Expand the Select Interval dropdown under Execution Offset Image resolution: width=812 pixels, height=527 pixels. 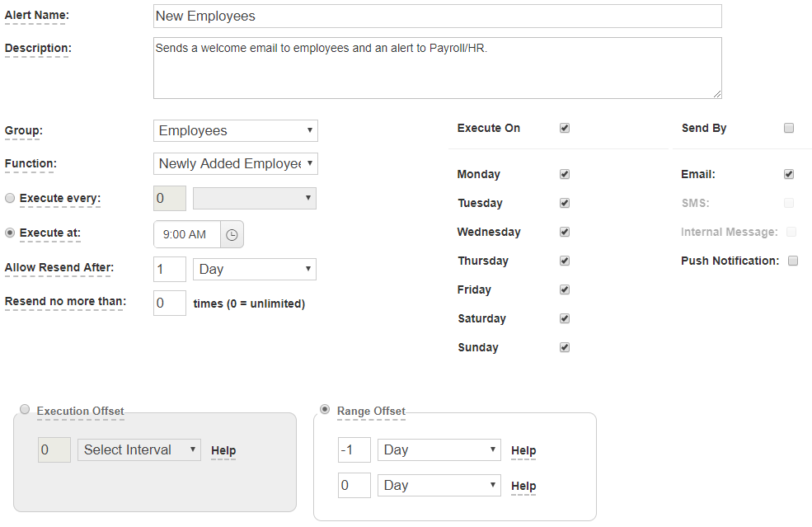[x=138, y=449]
